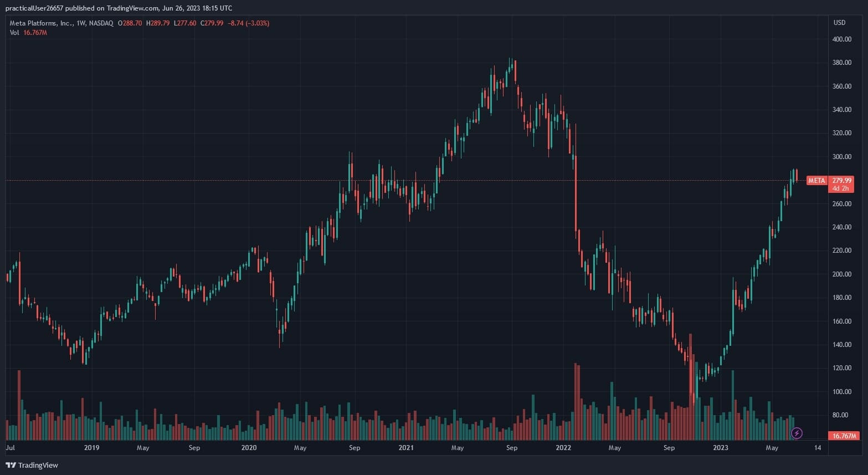Click the purple lightning bolt icon
The image size is (868, 475).
[797, 433]
